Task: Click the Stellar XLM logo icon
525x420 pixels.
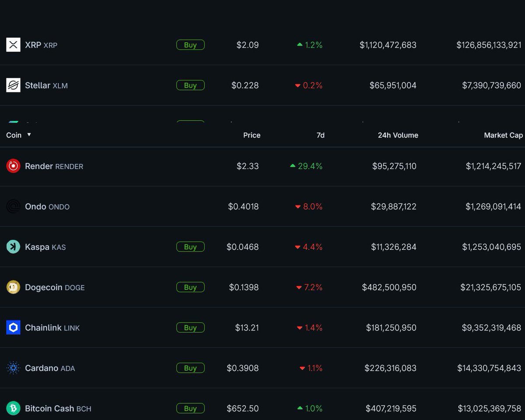Action: (x=13, y=85)
